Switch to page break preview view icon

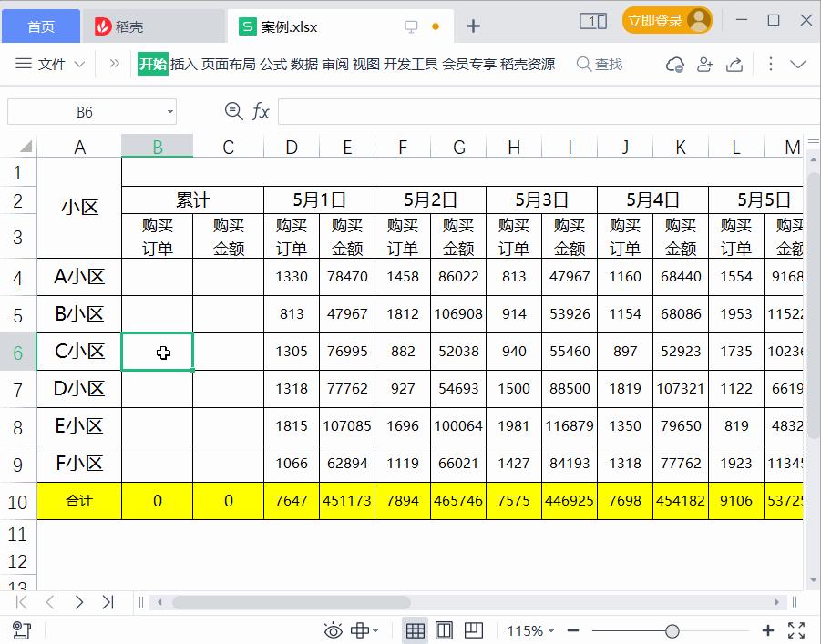473,629
